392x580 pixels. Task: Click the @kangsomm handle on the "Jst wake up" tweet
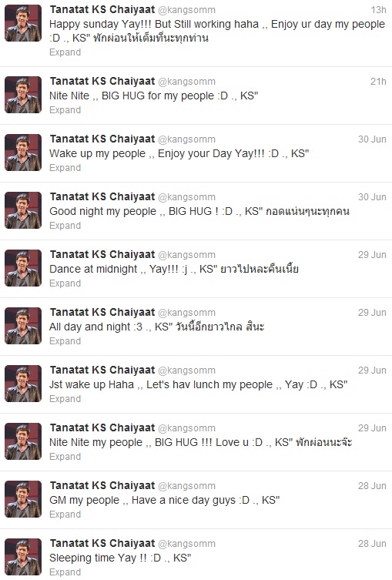pyautogui.click(x=186, y=370)
